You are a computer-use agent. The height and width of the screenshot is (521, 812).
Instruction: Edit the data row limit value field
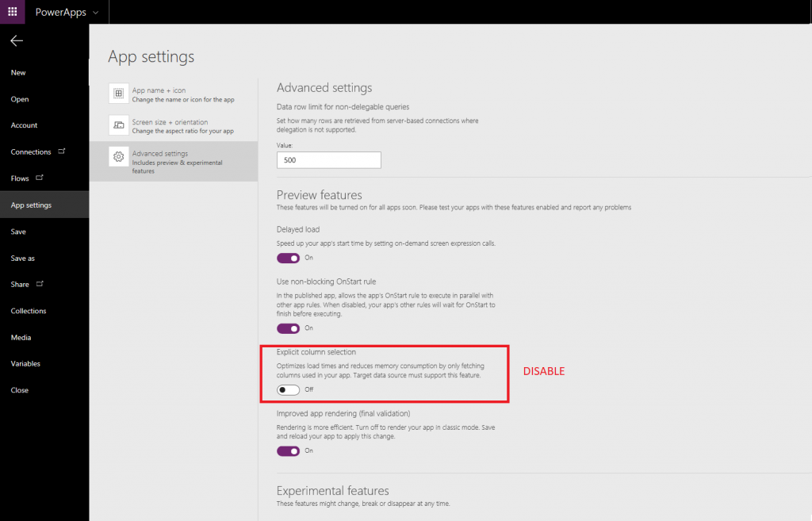pyautogui.click(x=328, y=159)
